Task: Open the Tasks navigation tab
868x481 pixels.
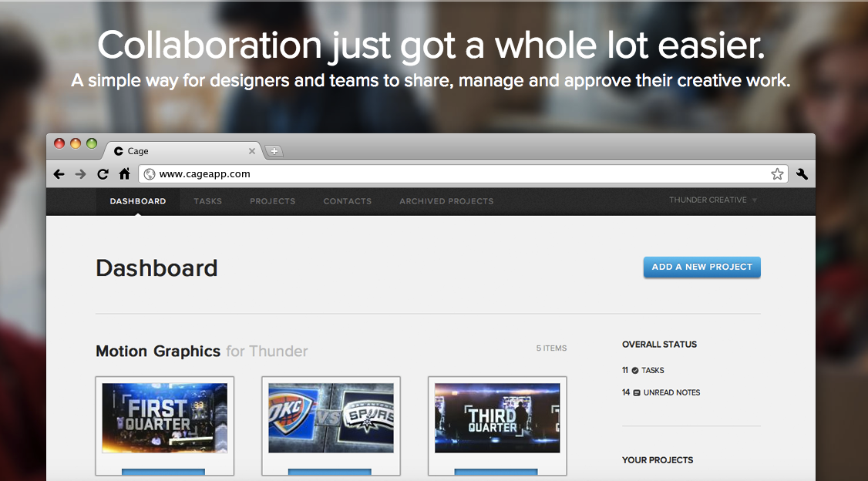Action: (x=207, y=201)
